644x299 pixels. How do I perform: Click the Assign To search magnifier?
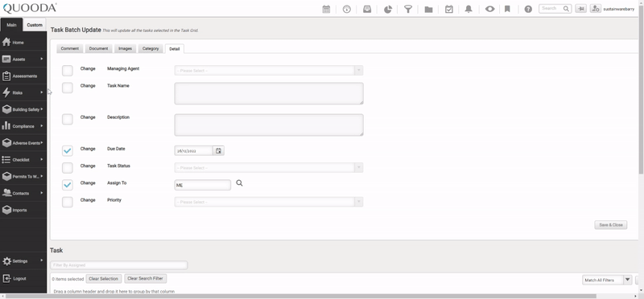(x=239, y=183)
